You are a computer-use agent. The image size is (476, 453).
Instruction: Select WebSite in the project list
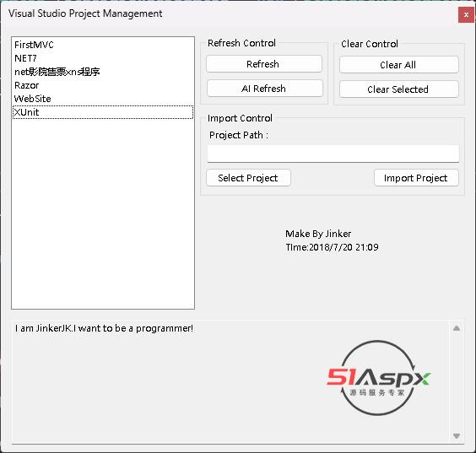click(x=103, y=99)
